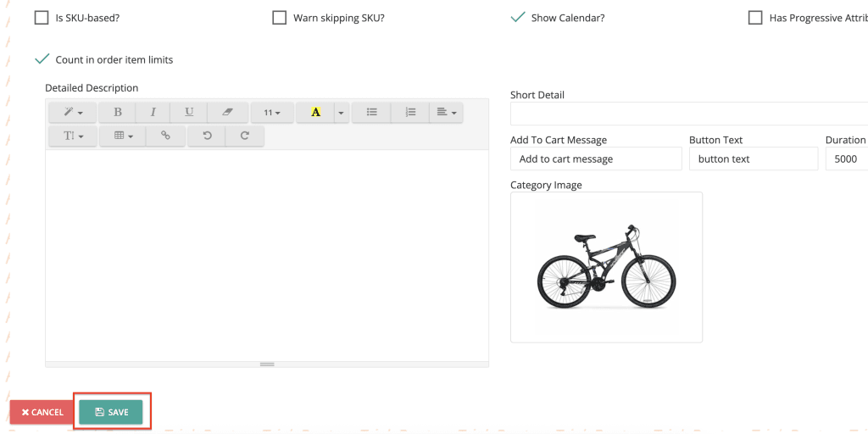Enable the 'Is SKU-based?' checkbox
The width and height of the screenshot is (868, 434).
coord(42,18)
